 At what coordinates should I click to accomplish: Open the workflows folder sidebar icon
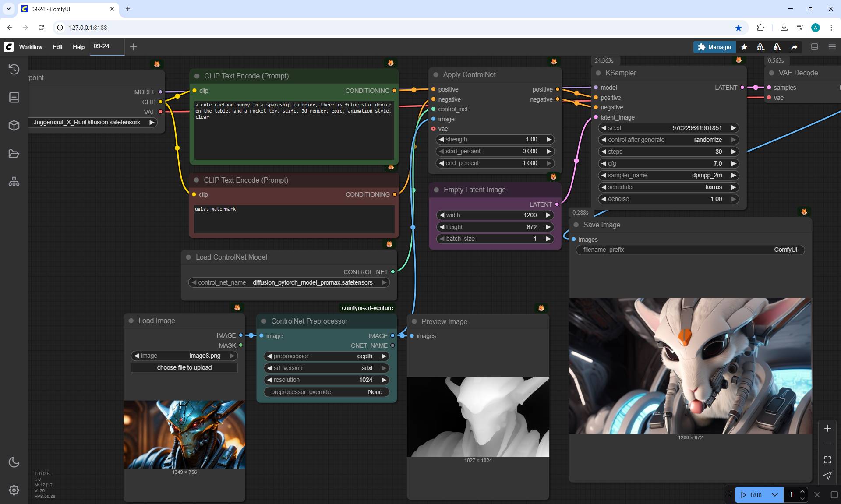14,154
